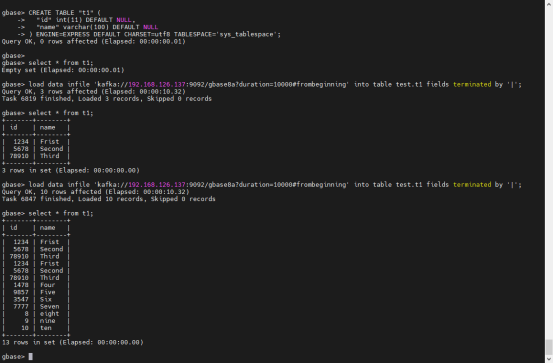The height and width of the screenshot is (364, 554).
Task: Click the id value '7777'
Action: [x=21, y=306]
